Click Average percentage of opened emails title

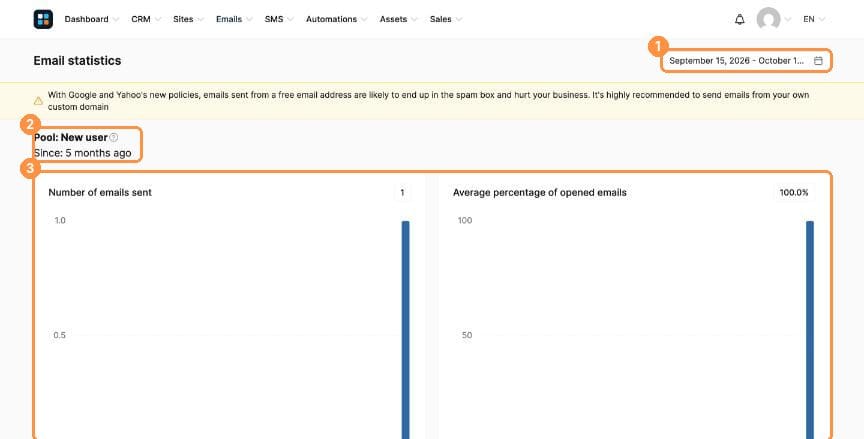(539, 193)
